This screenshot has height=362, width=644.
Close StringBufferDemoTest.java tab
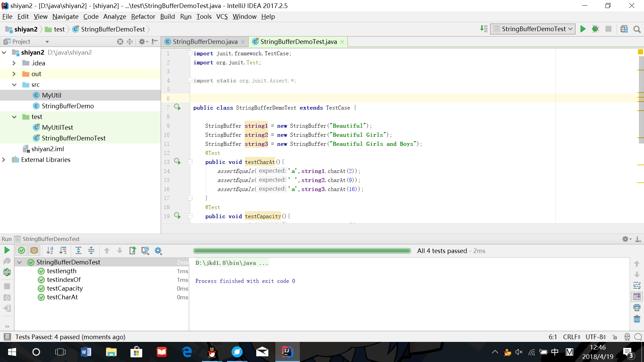(x=342, y=42)
